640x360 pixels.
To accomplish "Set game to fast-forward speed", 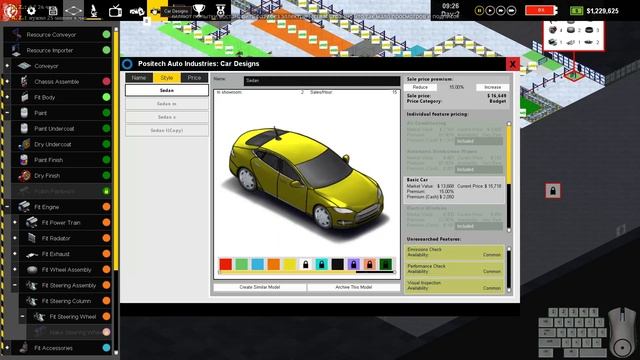I will (500, 11).
